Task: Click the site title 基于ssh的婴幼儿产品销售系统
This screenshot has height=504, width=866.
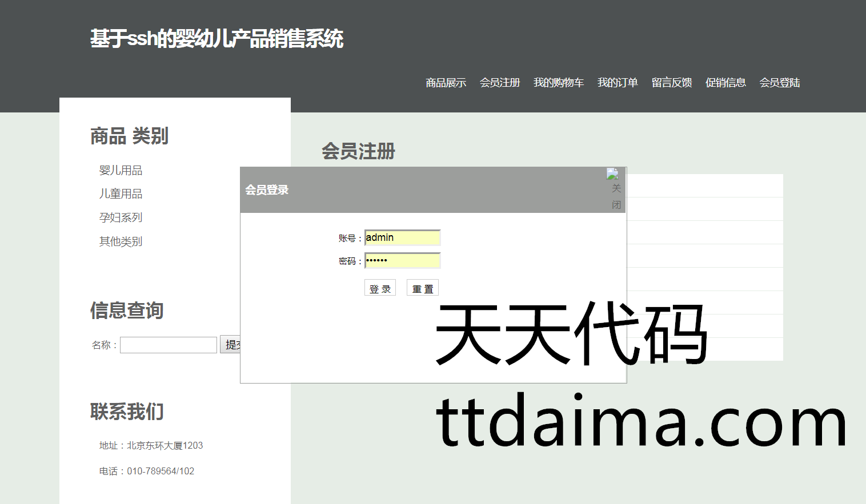Action: tap(216, 39)
